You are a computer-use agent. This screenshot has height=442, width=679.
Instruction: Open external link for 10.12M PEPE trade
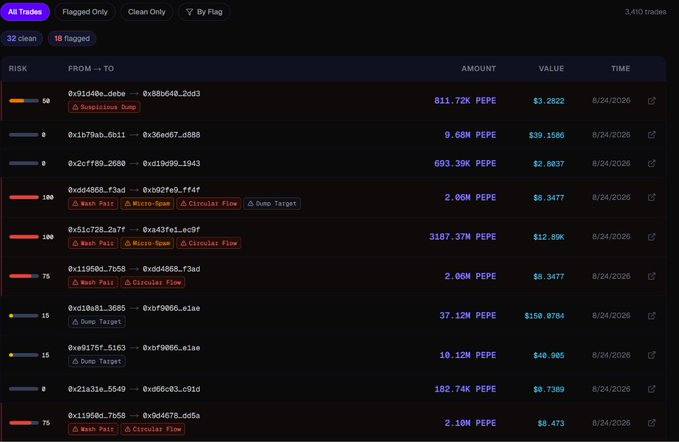[651, 355]
